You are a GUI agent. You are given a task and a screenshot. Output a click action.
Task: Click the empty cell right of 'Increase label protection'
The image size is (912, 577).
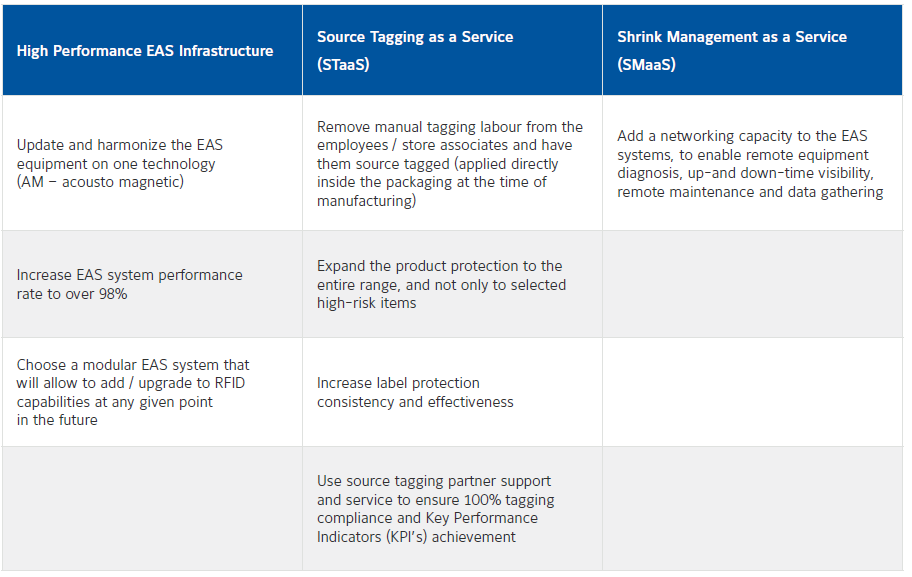tap(753, 392)
